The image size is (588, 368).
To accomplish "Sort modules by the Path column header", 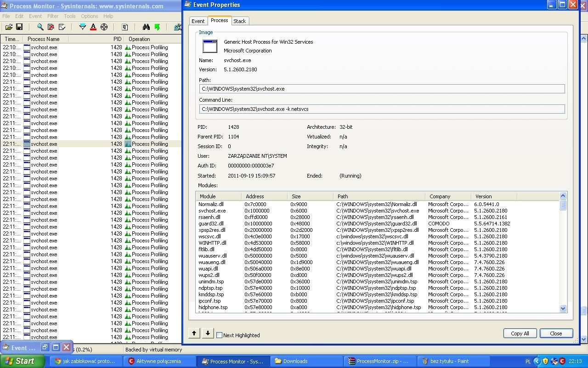I will (379, 196).
